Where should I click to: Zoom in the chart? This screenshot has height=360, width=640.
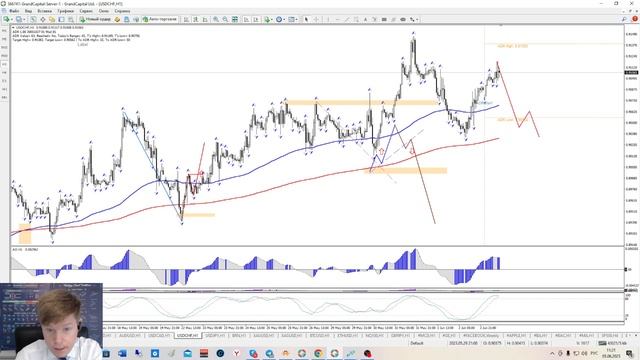[x=216, y=19]
